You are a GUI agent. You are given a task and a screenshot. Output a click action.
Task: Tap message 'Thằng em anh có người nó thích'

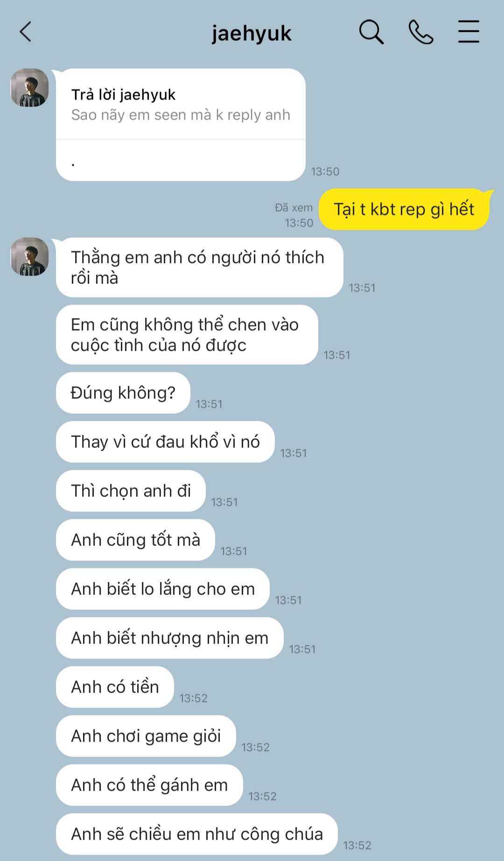point(200,268)
